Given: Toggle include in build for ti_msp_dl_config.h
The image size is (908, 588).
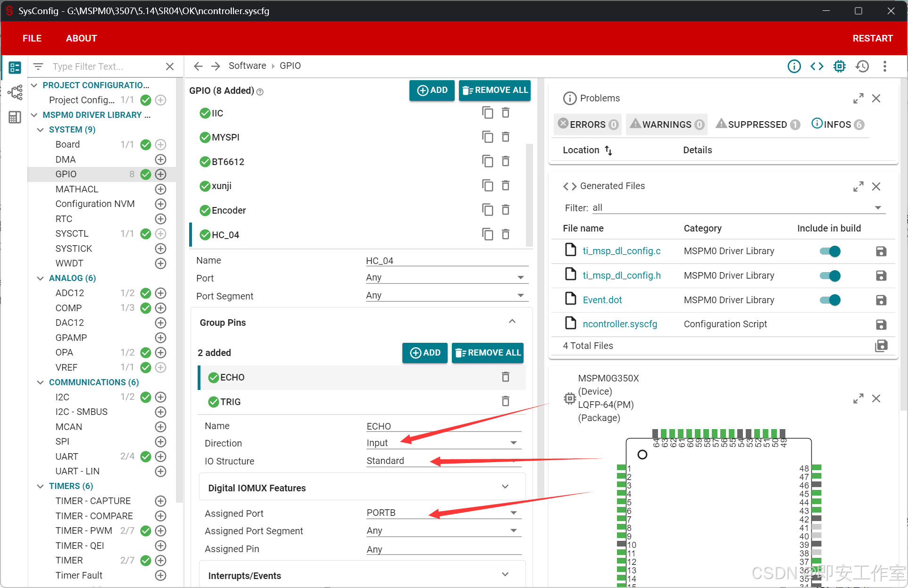Looking at the screenshot, I should (x=830, y=276).
